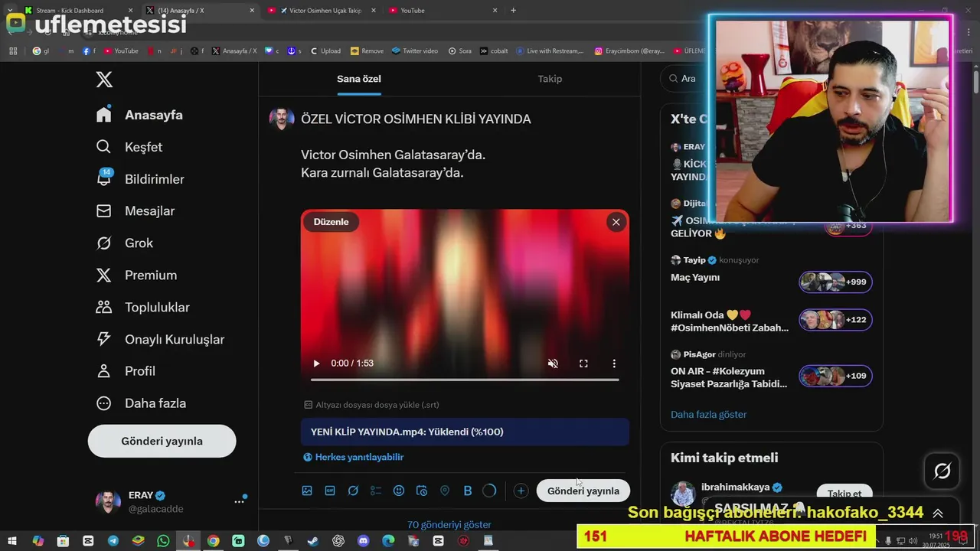Click +122 listeners avatar badge
Screen dimensions: 980x551
click(835, 319)
